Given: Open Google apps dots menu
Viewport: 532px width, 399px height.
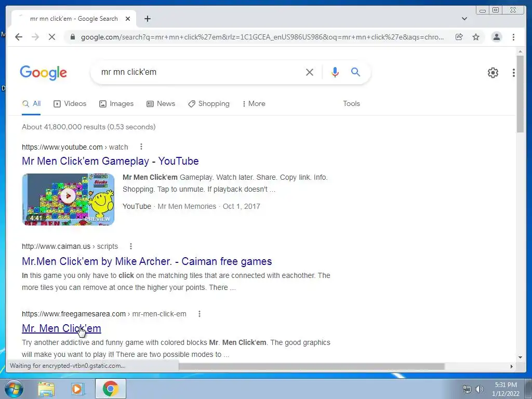Looking at the screenshot, I should point(513,73).
